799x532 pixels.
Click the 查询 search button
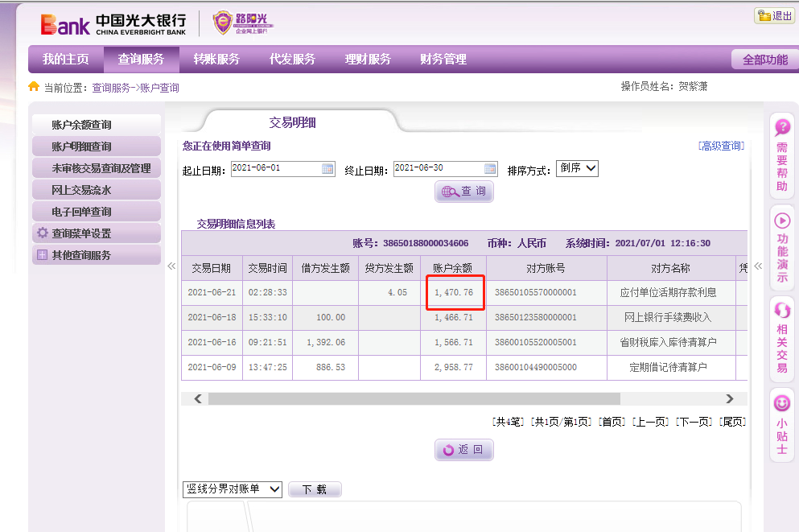click(x=464, y=192)
